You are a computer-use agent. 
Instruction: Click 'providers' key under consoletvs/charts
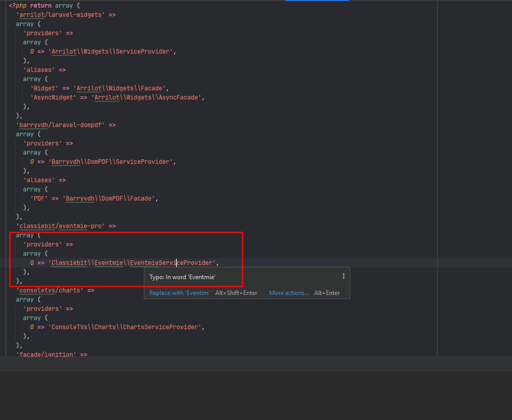42,309
